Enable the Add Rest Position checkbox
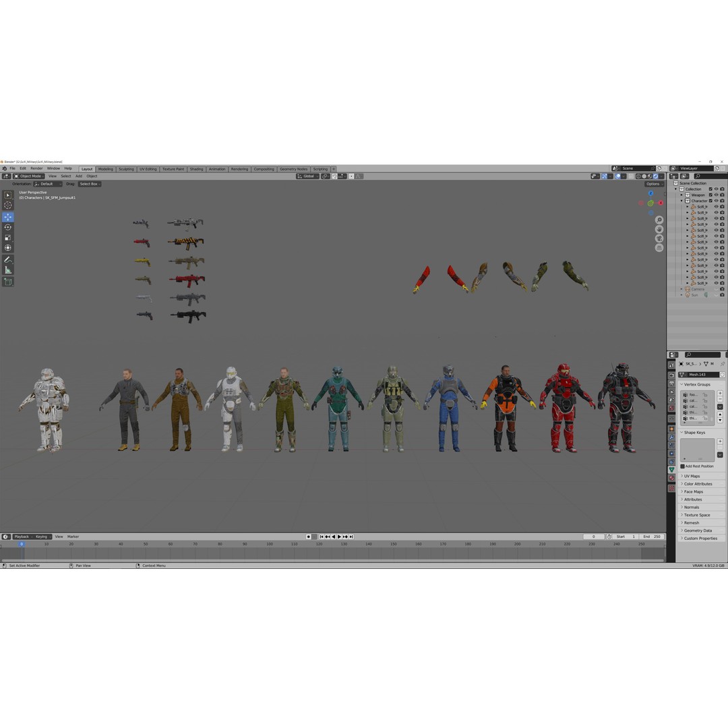The height and width of the screenshot is (728, 728). pyautogui.click(x=683, y=466)
